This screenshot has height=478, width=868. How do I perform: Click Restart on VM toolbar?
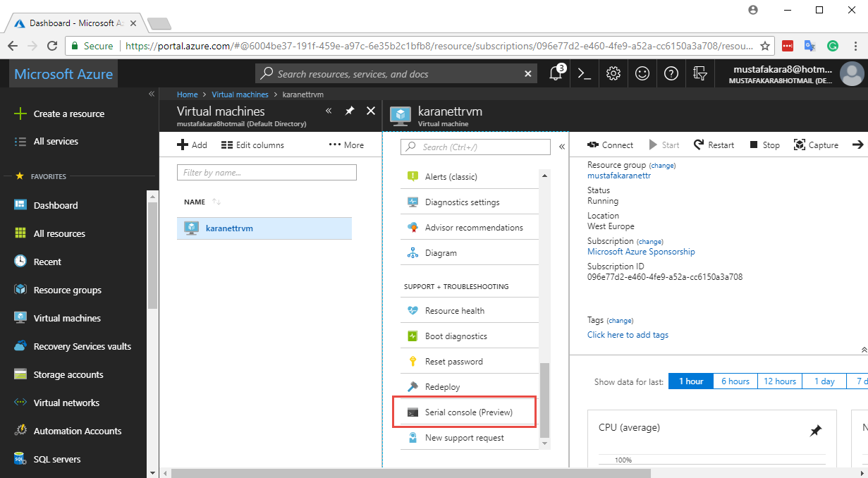714,145
